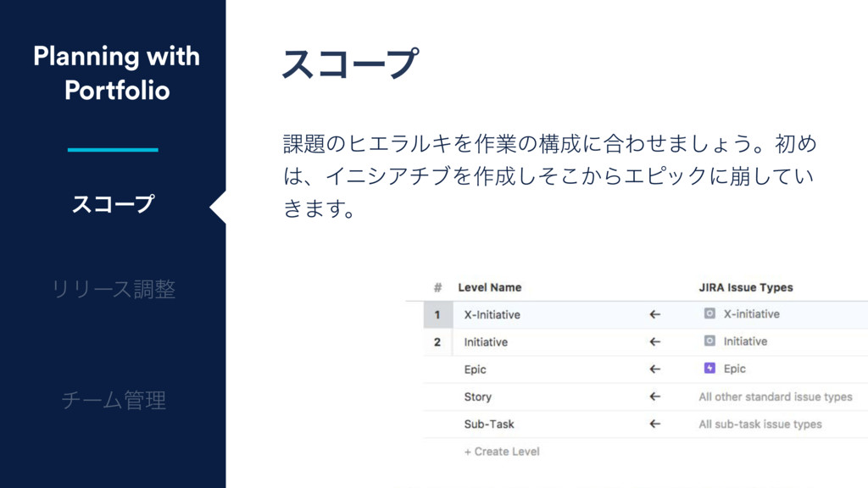The height and width of the screenshot is (488, 868).
Task: Click the X-initiative issue type label
Action: [751, 314]
